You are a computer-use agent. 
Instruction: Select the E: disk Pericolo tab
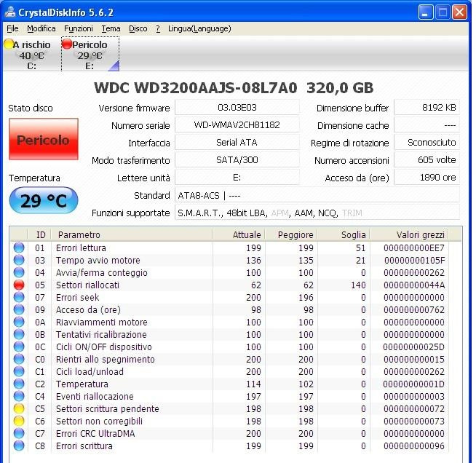[90, 55]
